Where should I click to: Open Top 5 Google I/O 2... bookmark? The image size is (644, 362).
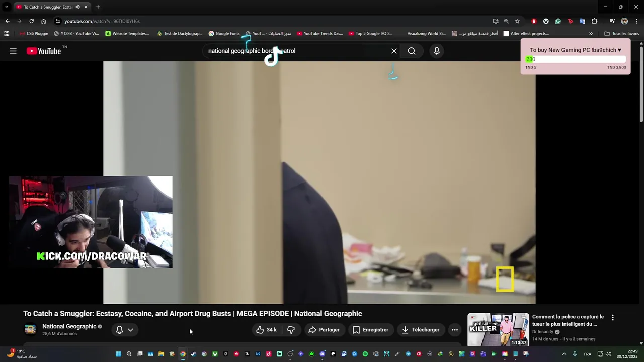[x=370, y=34]
